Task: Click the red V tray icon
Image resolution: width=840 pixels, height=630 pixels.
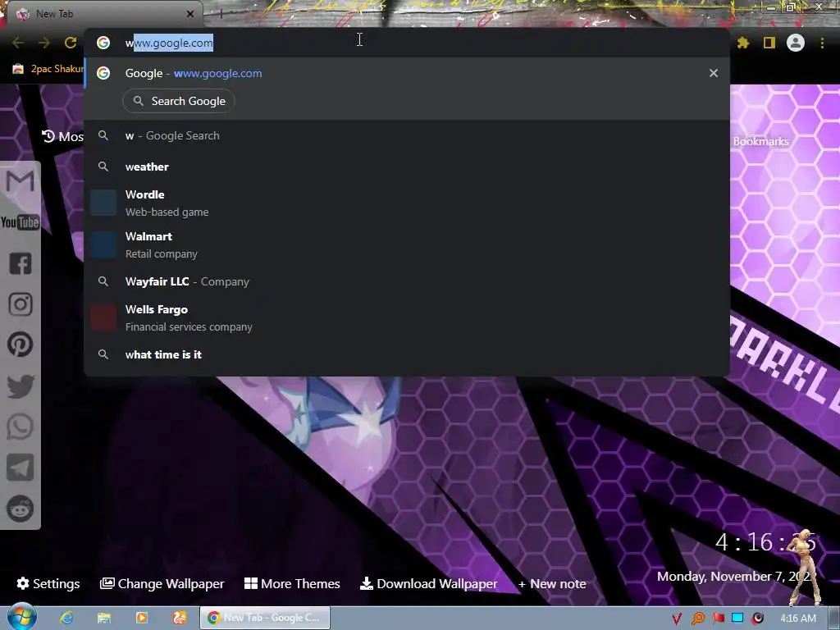Action: [x=677, y=619]
